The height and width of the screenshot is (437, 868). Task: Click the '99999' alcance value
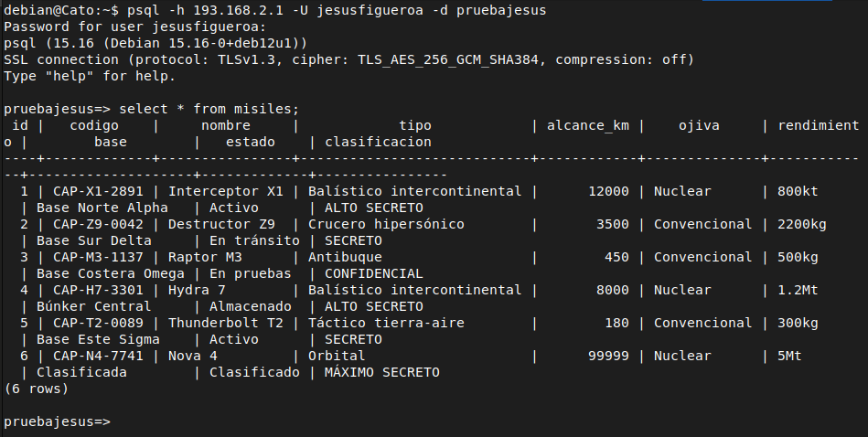tap(608, 356)
